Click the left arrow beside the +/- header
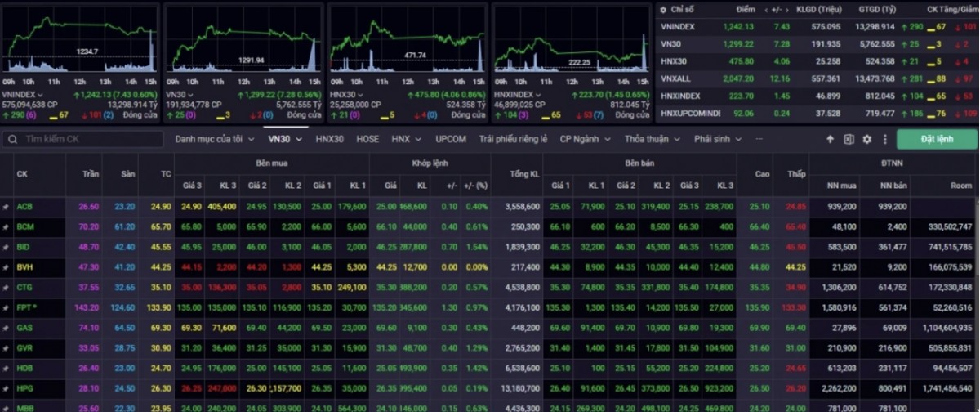This screenshot has height=412, width=980. coord(766,10)
